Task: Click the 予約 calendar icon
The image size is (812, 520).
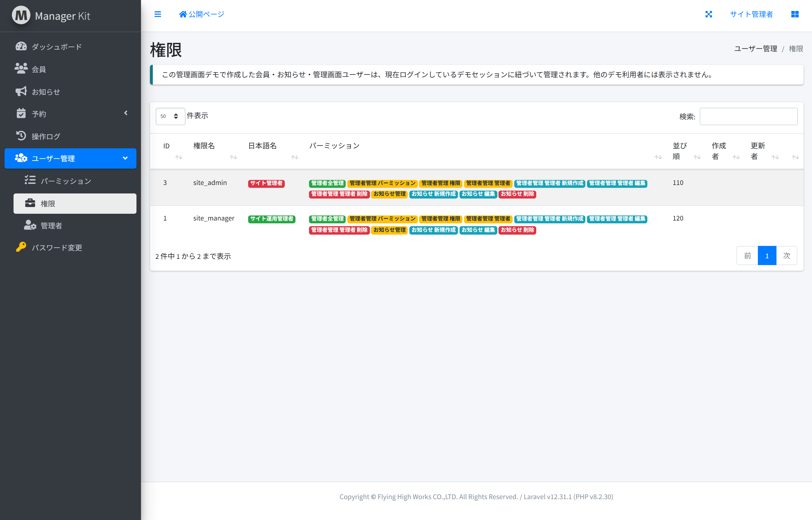Action: point(21,113)
